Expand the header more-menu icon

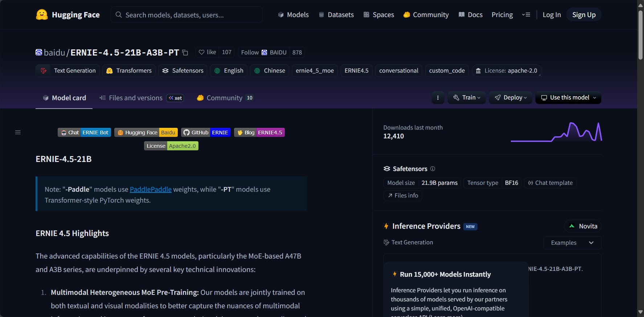526,15
